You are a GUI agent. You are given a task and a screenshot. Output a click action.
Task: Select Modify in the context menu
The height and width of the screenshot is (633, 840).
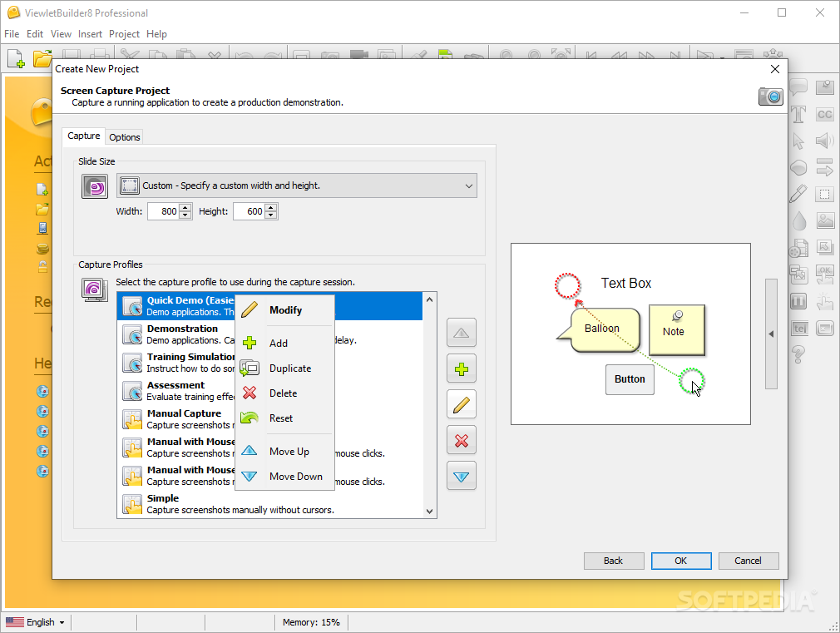285,310
